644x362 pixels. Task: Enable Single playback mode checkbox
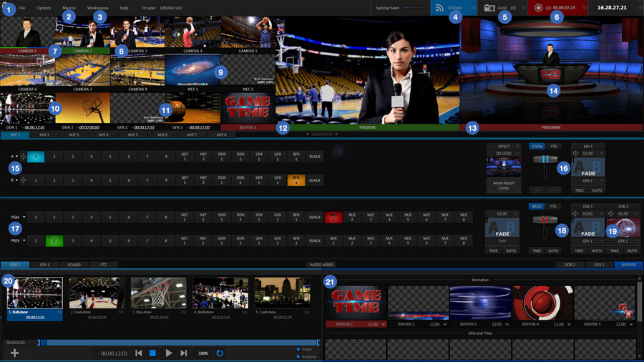[x=298, y=349]
